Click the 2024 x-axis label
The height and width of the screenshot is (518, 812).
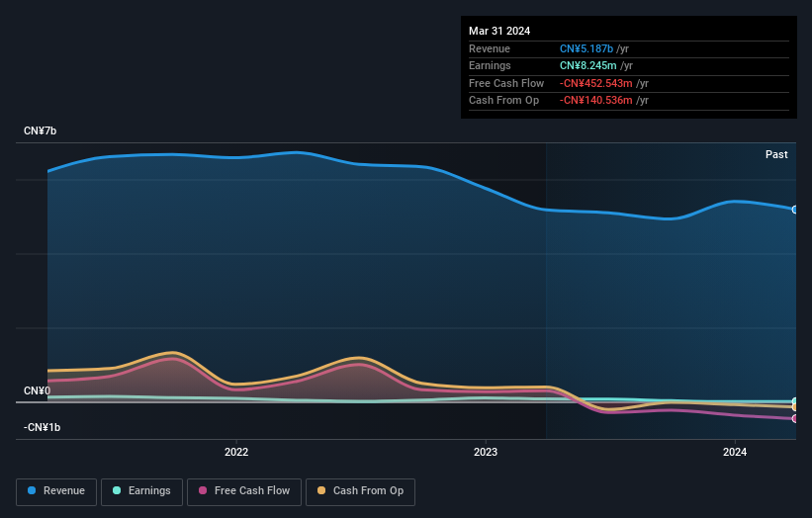point(734,453)
